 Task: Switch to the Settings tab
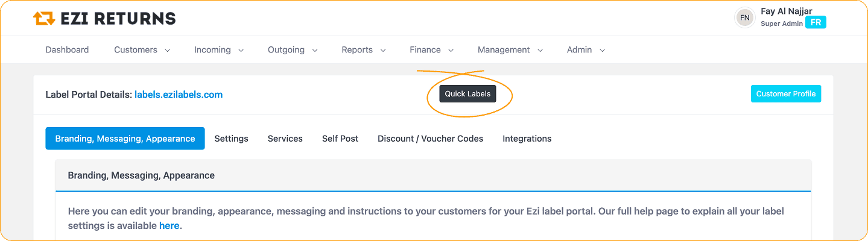231,139
